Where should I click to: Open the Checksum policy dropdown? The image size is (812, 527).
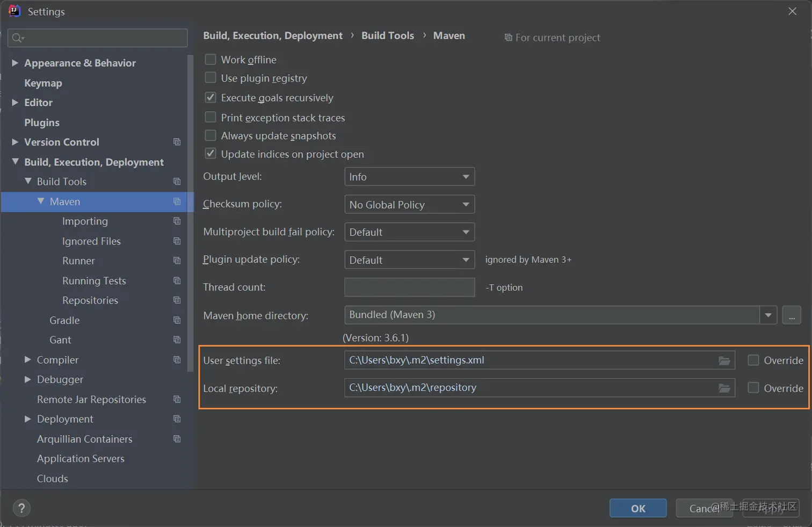click(409, 205)
